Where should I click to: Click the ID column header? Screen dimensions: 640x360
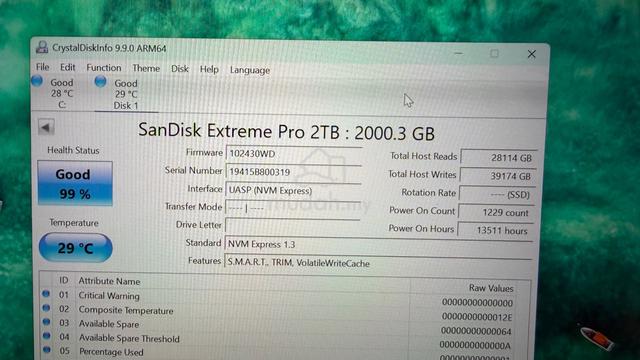63,280
